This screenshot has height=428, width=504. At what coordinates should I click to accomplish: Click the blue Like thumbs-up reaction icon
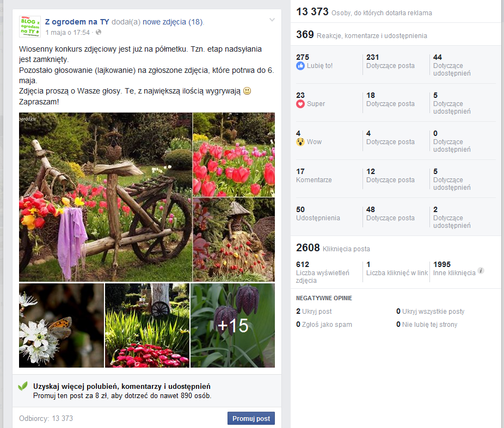[x=300, y=66]
